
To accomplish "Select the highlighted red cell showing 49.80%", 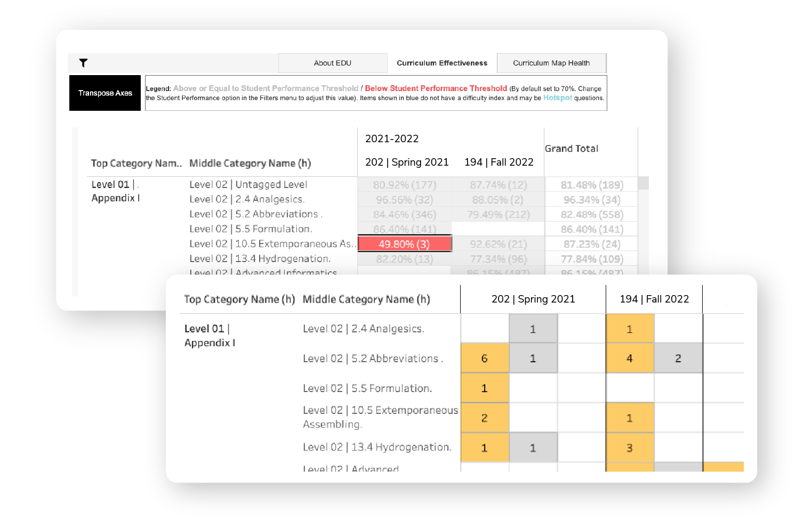I will click(404, 243).
